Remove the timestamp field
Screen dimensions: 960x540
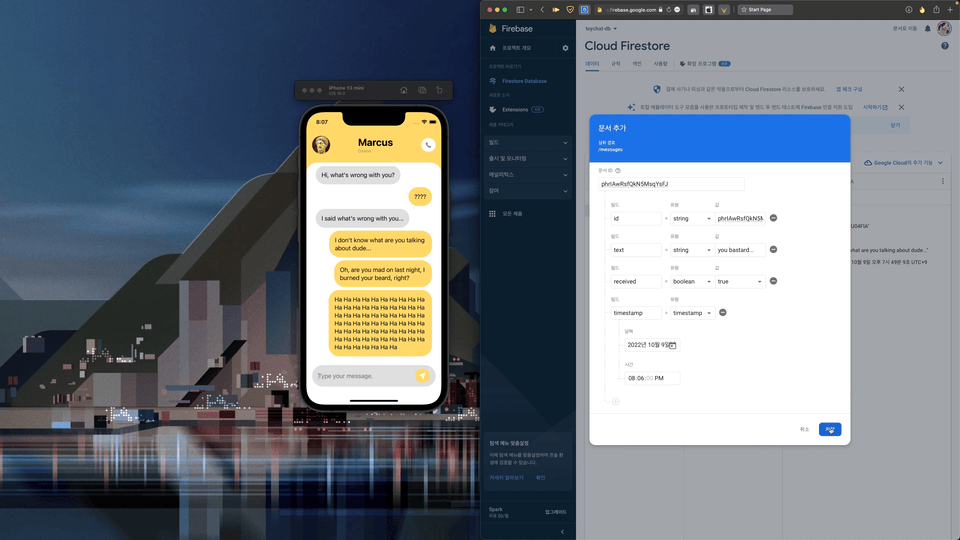pos(722,312)
